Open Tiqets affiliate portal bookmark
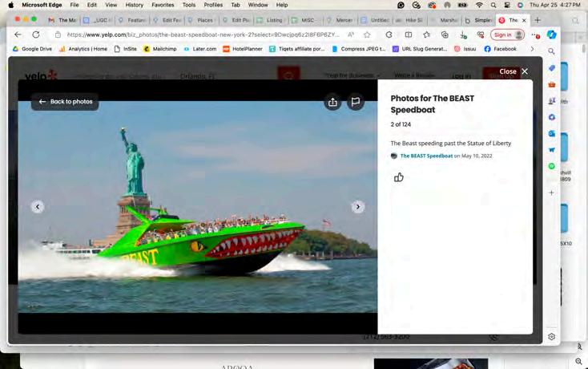 pos(297,49)
